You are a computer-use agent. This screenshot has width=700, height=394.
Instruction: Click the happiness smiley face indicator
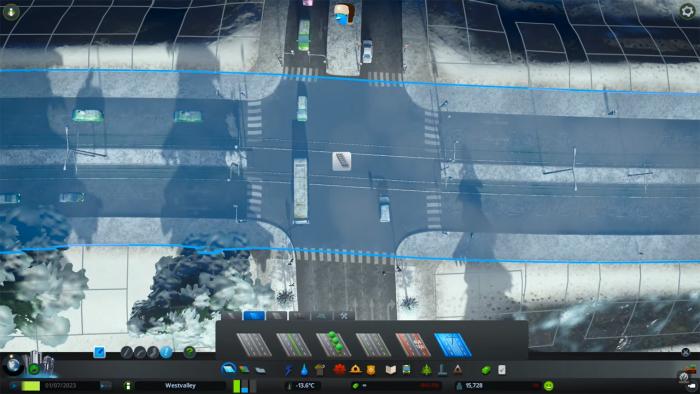[549, 386]
